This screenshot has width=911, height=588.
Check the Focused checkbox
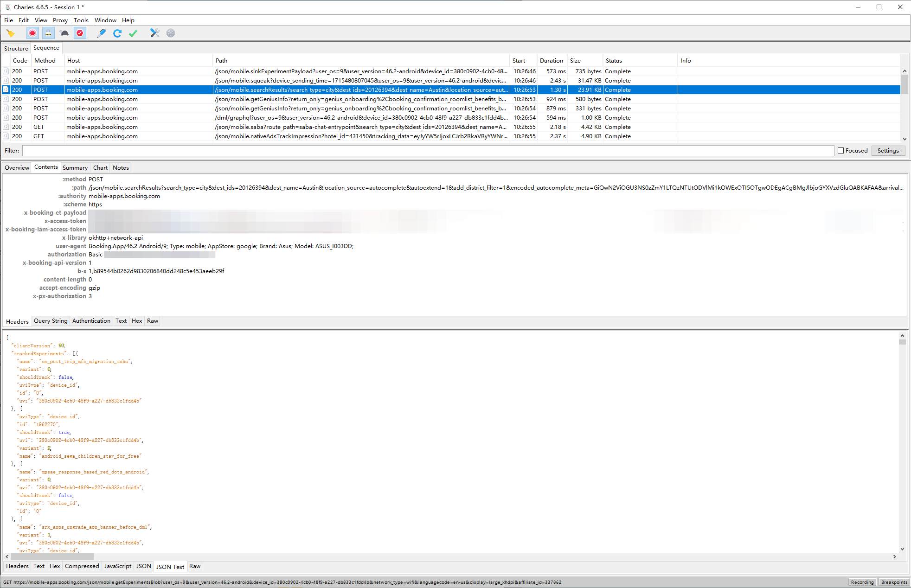click(840, 151)
